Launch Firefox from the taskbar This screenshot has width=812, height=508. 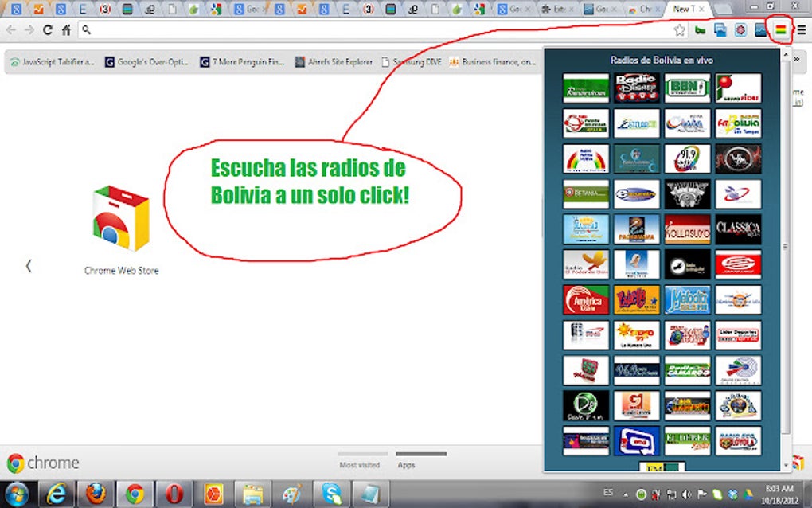[x=96, y=494]
